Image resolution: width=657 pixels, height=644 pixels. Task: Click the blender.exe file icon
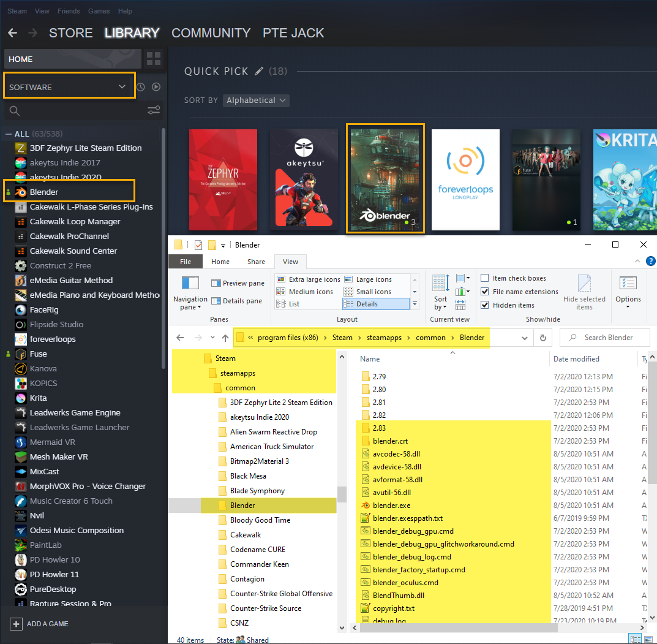click(366, 506)
